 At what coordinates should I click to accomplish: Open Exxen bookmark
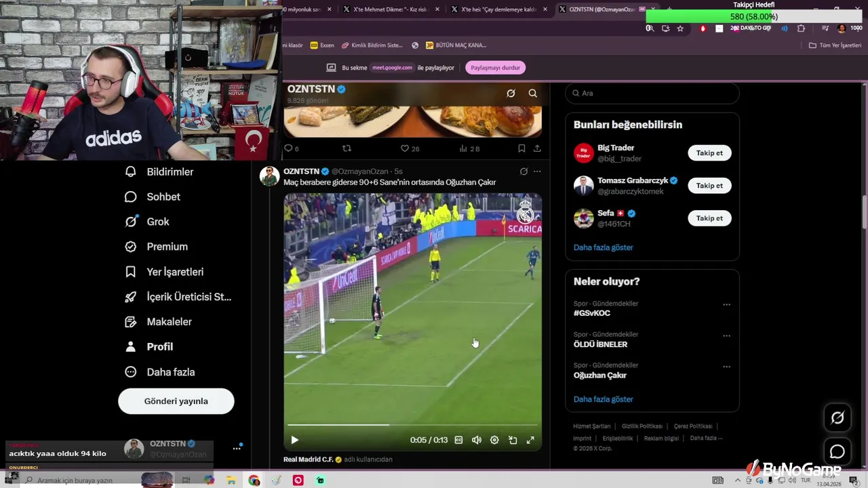click(x=322, y=45)
